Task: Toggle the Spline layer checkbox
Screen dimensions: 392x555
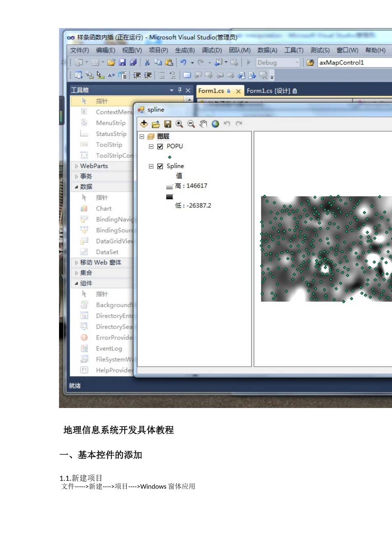Action: click(x=160, y=166)
